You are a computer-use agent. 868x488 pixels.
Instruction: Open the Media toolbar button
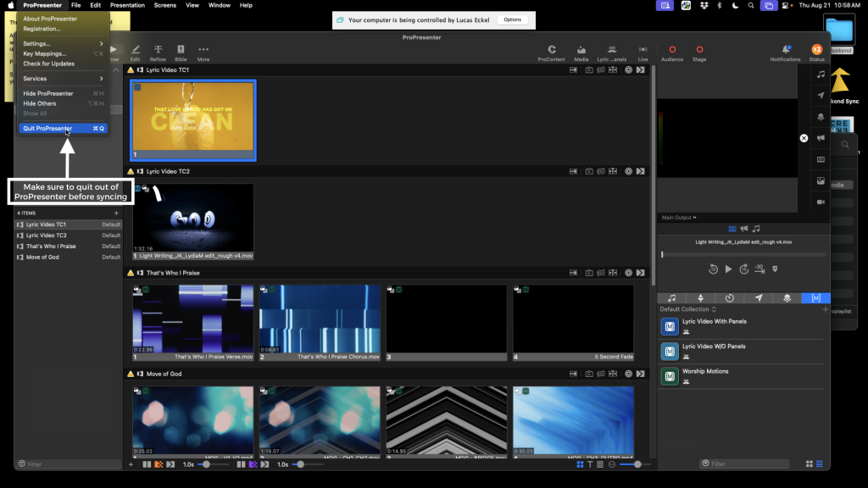pyautogui.click(x=581, y=53)
